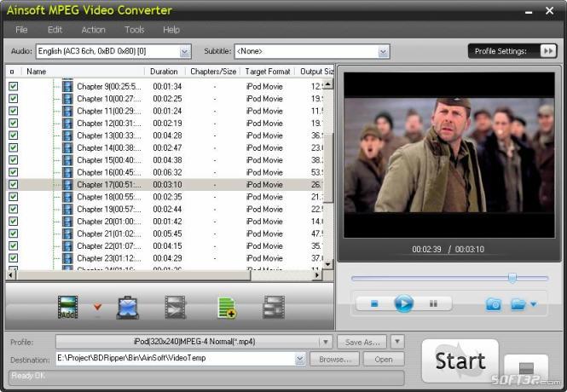Image resolution: width=567 pixels, height=392 pixels.
Task: Click the video preview frame
Action: (x=449, y=154)
